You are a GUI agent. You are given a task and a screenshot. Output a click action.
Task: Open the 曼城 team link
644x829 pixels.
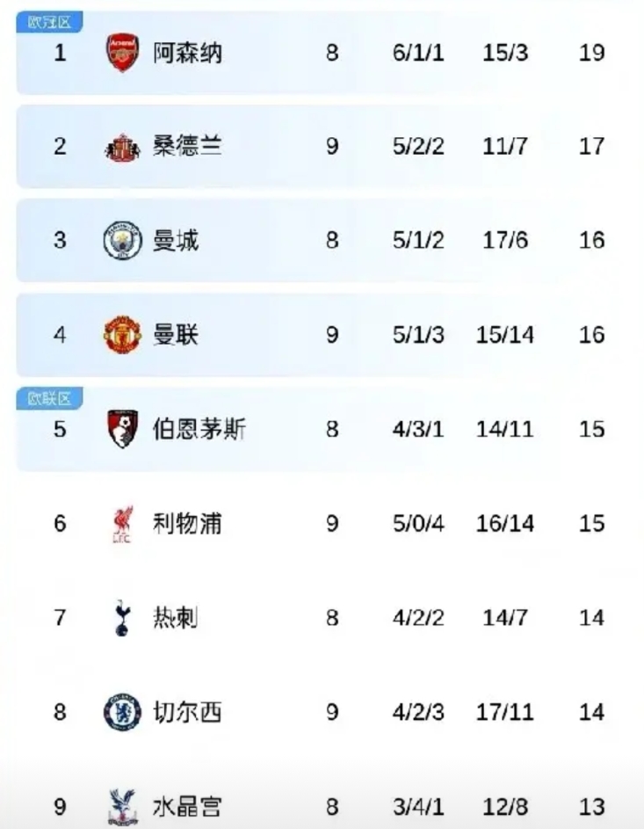point(176,240)
